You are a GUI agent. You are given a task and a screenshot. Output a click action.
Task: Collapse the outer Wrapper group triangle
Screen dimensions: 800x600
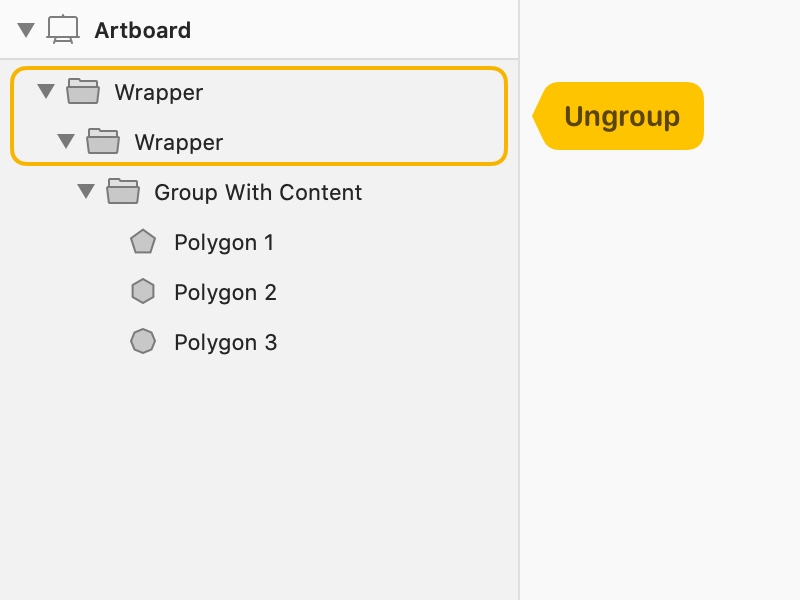coord(46,91)
